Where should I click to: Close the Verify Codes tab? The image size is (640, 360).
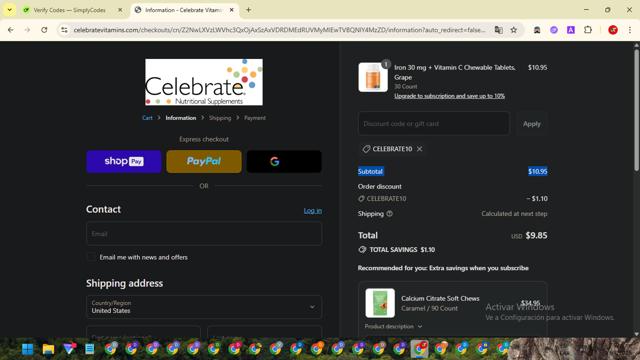tap(120, 10)
